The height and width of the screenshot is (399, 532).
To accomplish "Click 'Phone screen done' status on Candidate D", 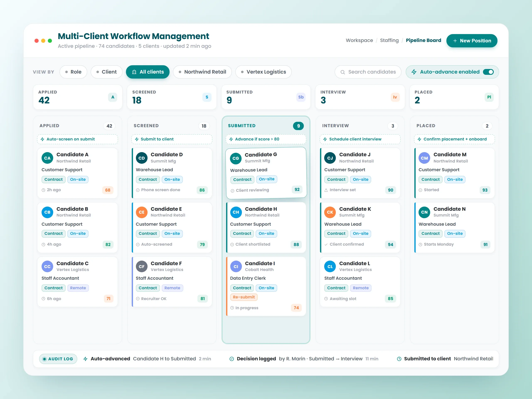I will (161, 190).
